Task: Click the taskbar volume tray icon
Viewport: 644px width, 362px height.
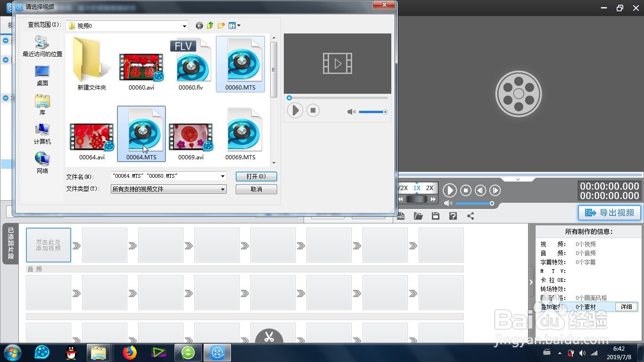Action: (582, 353)
